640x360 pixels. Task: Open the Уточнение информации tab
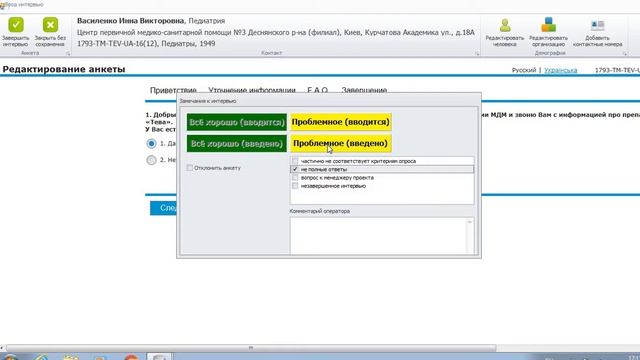(252, 90)
